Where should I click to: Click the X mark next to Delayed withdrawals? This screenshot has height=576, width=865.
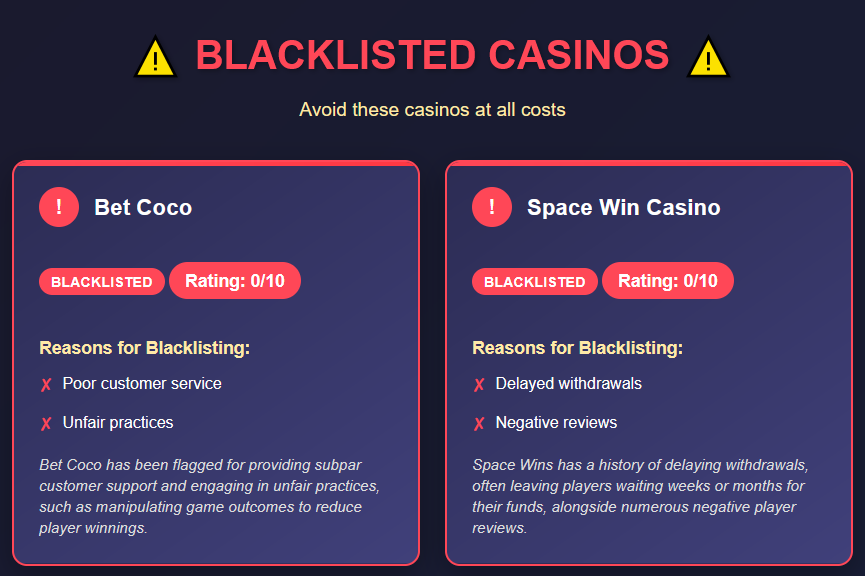pos(479,385)
